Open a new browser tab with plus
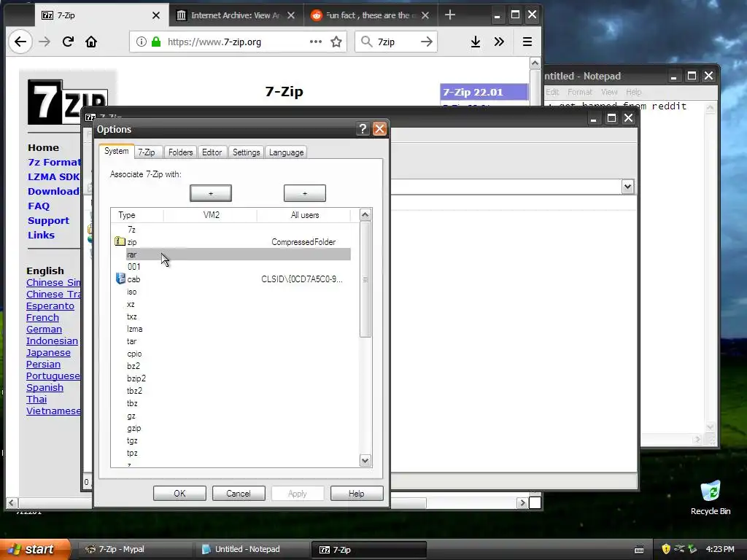The height and width of the screenshot is (560, 747). tap(449, 15)
